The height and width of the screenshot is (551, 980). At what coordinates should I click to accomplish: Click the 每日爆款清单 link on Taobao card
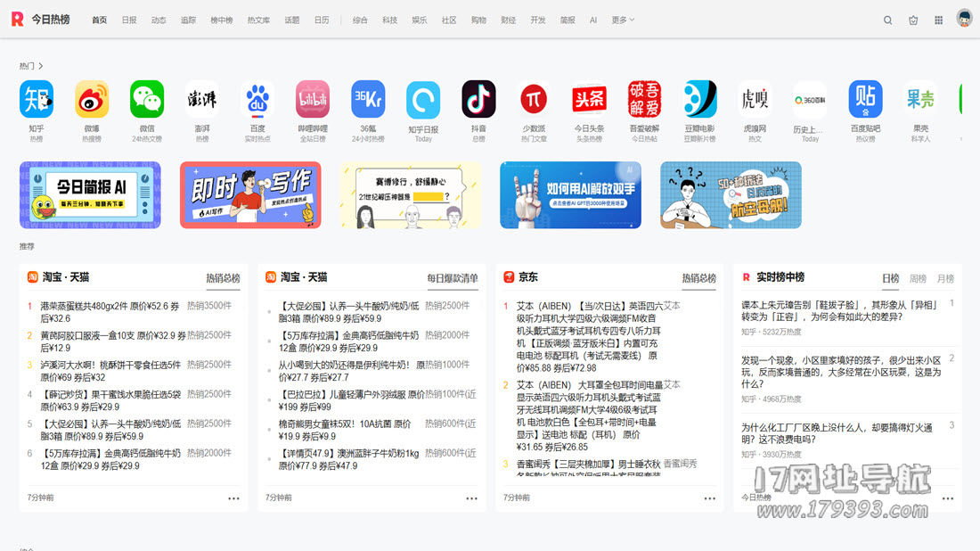click(x=452, y=278)
